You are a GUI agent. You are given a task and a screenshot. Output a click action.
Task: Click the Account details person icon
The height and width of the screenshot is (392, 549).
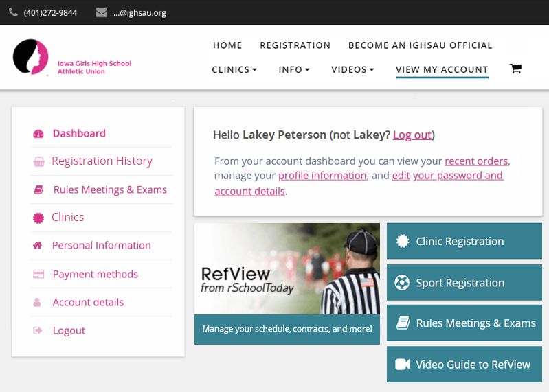pos(37,302)
